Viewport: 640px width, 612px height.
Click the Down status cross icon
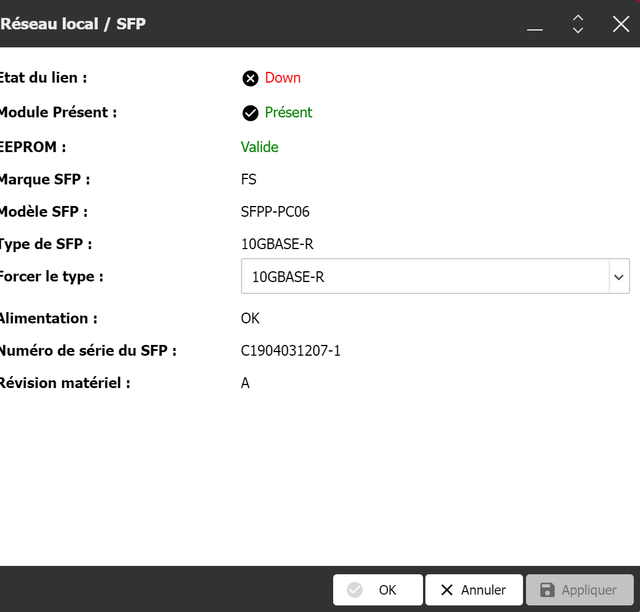pos(250,78)
